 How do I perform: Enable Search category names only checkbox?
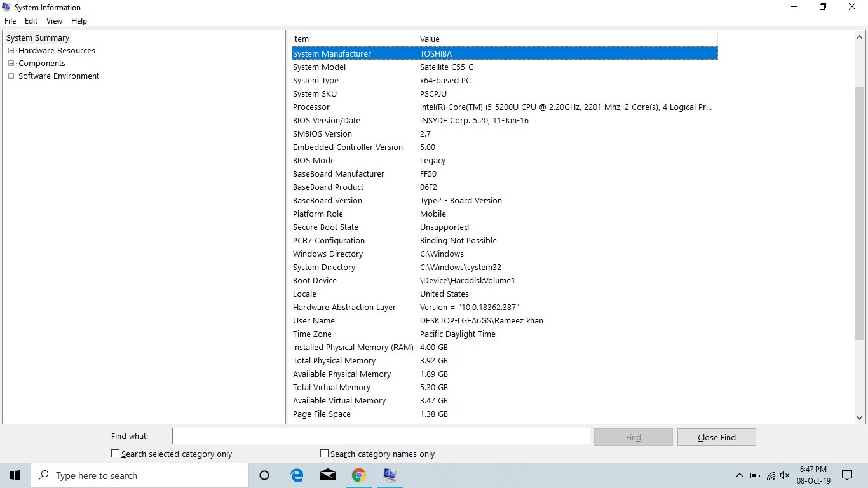click(x=324, y=454)
